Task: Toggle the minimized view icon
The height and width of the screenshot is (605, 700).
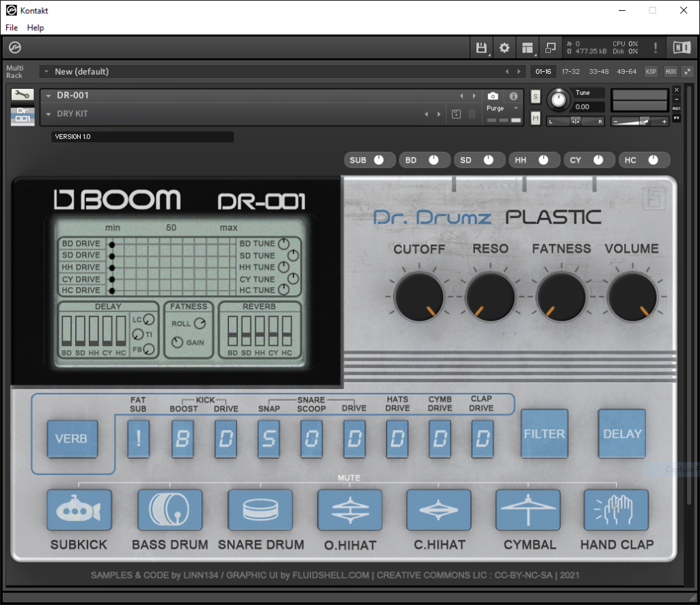Action: coord(550,48)
